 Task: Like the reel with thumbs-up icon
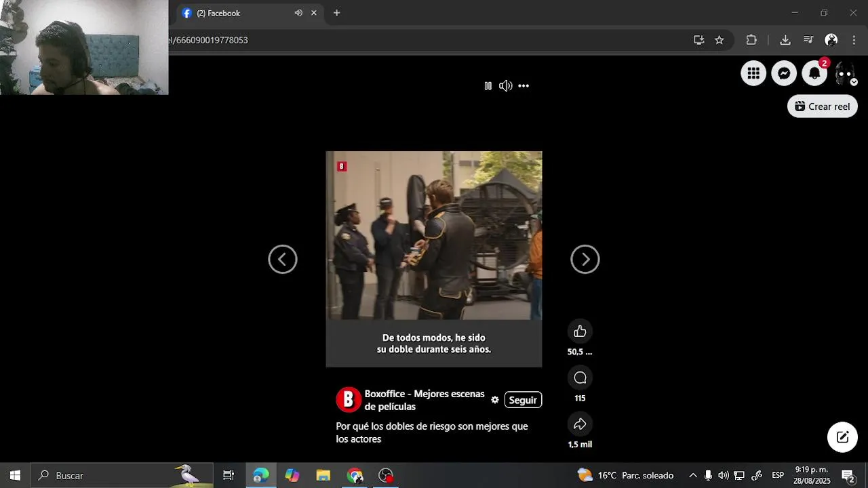tap(580, 331)
